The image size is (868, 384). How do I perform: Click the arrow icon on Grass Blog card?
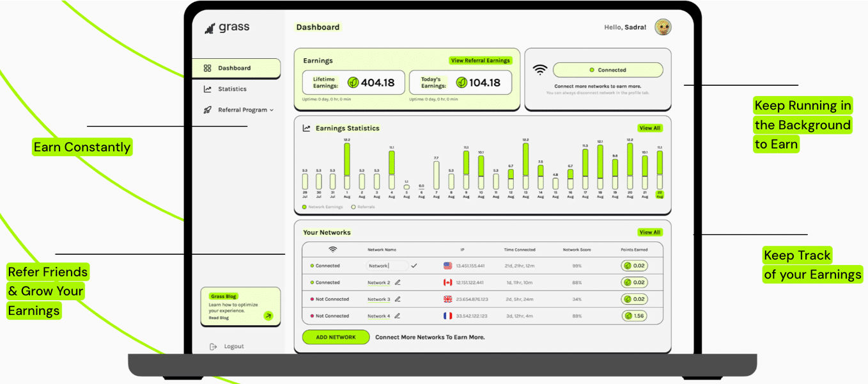pos(268,316)
